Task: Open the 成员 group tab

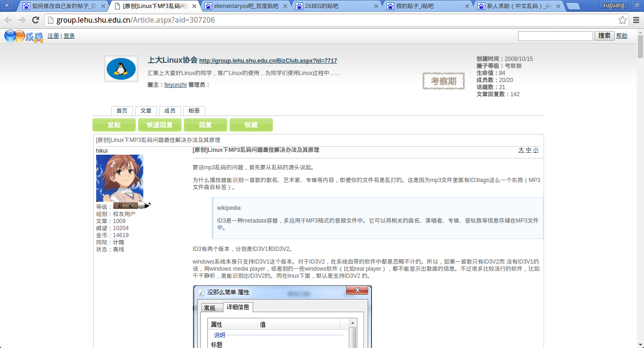Action: [x=170, y=111]
